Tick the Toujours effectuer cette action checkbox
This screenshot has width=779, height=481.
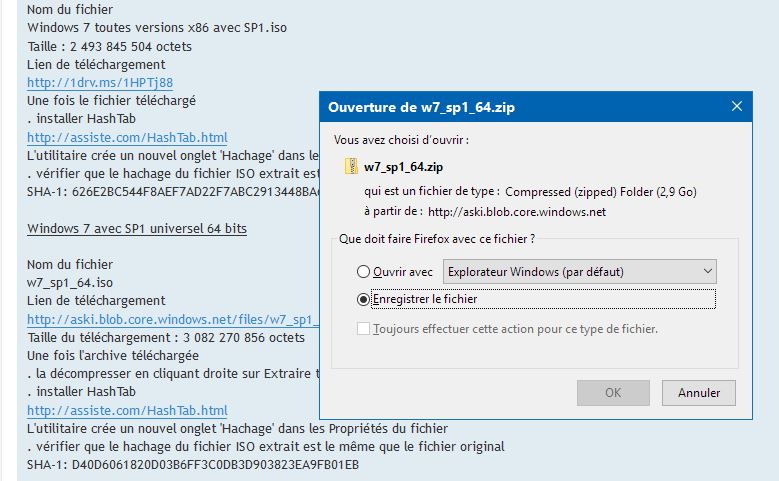tap(363, 328)
